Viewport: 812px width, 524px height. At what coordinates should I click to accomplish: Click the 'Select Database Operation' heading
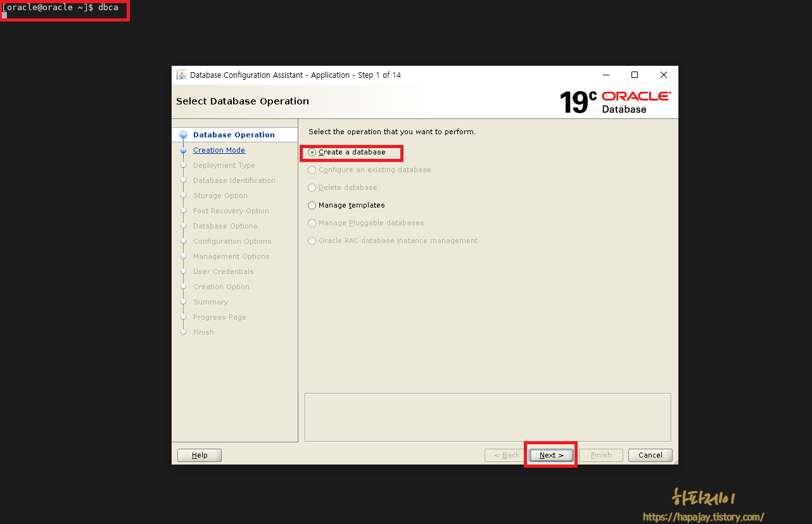[243, 101]
